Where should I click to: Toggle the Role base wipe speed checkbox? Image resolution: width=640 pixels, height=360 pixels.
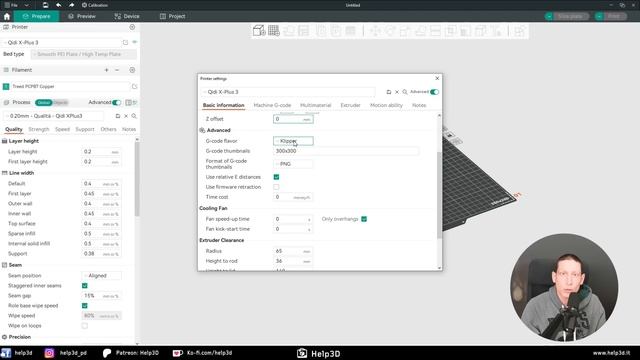click(84, 306)
